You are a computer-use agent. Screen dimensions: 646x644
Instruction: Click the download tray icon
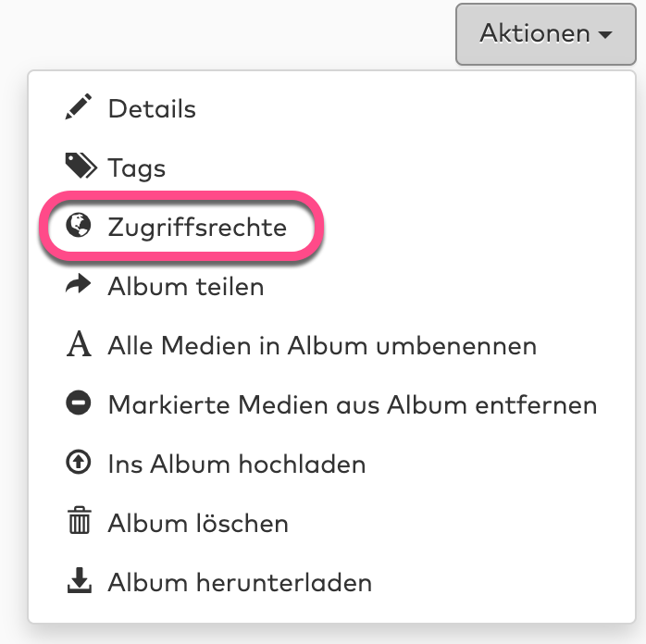pos(80,581)
